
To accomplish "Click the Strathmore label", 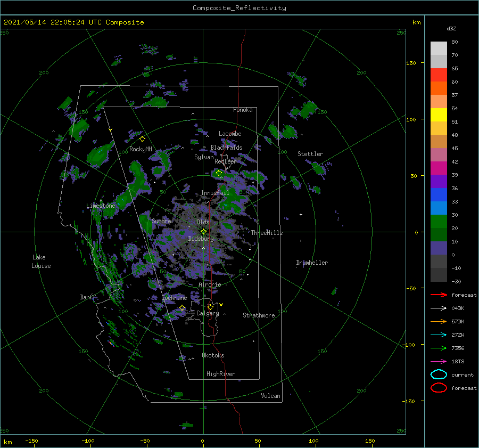I will tap(259, 315).
